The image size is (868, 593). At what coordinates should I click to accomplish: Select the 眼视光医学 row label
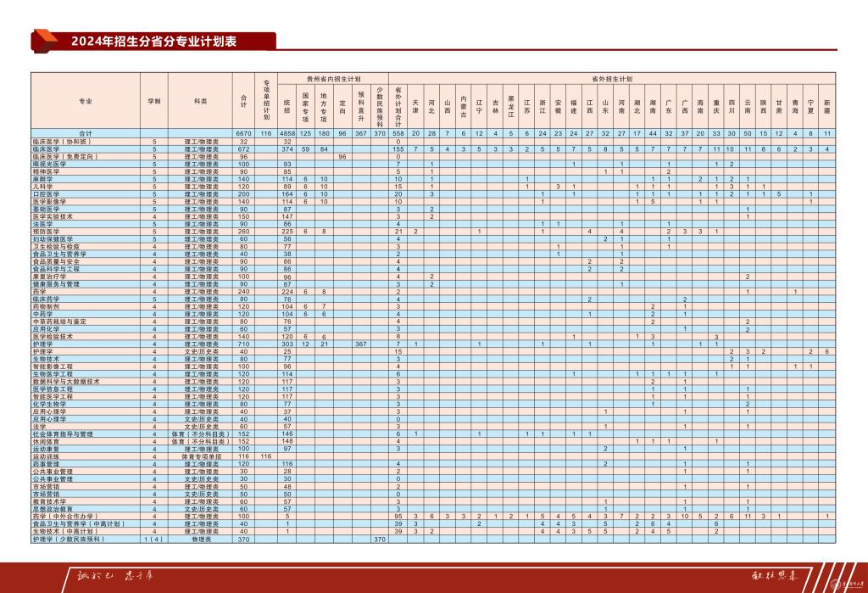click(49, 164)
